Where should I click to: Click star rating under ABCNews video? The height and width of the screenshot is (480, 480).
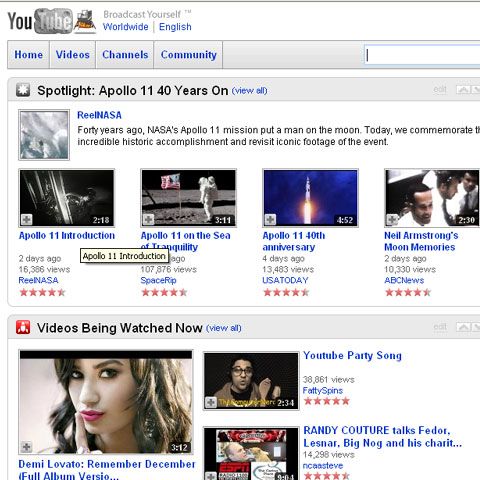click(408, 293)
